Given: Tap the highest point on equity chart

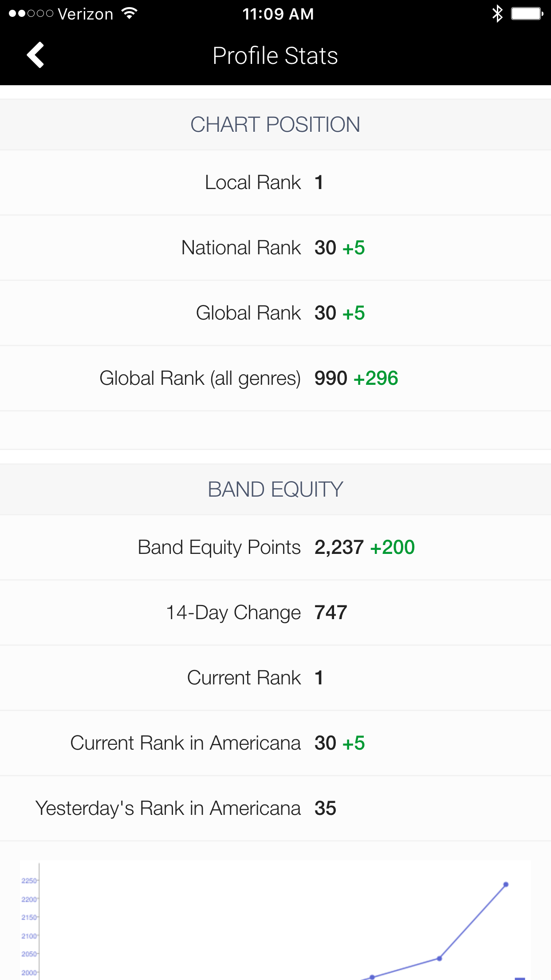Looking at the screenshot, I should pos(506,885).
